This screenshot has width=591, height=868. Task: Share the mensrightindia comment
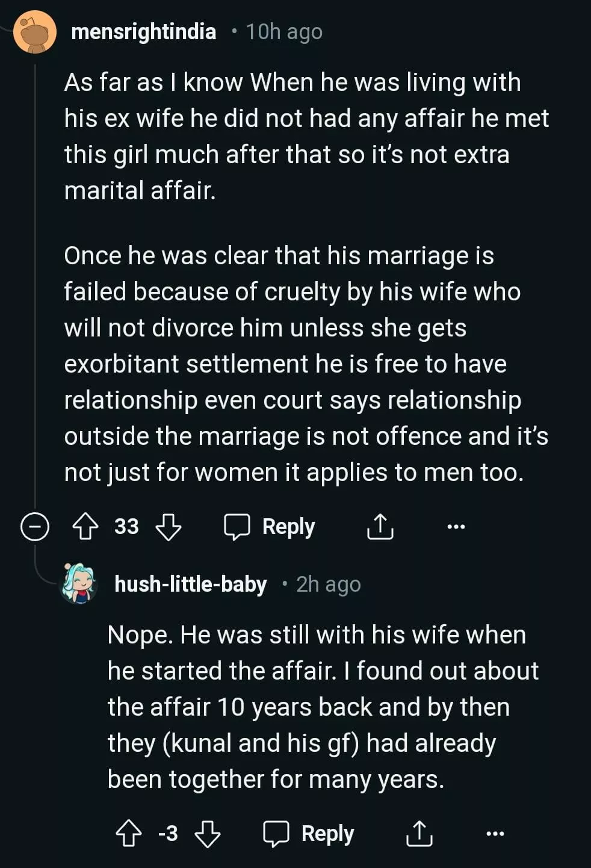380,527
